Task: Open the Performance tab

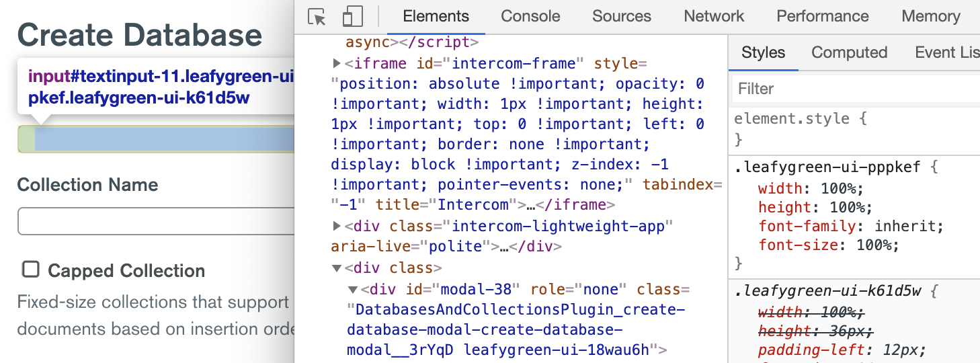Action: pos(823,16)
